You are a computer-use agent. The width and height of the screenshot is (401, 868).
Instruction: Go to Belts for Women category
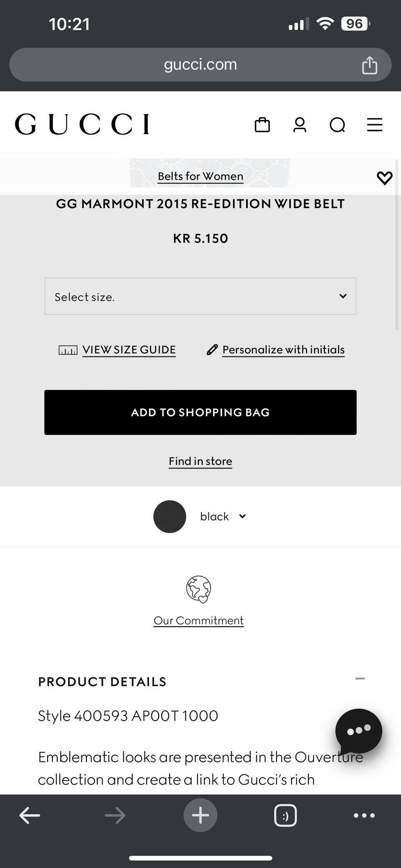[x=200, y=176]
